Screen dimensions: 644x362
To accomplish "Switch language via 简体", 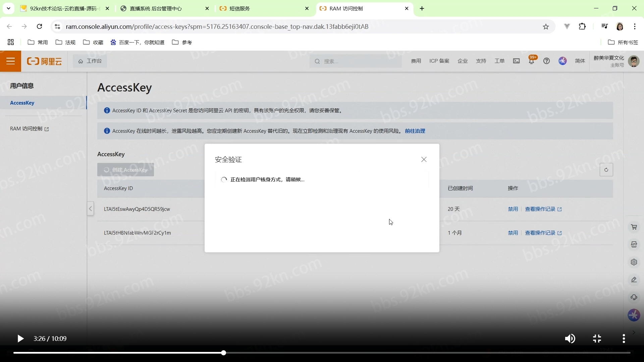I will 580,61.
